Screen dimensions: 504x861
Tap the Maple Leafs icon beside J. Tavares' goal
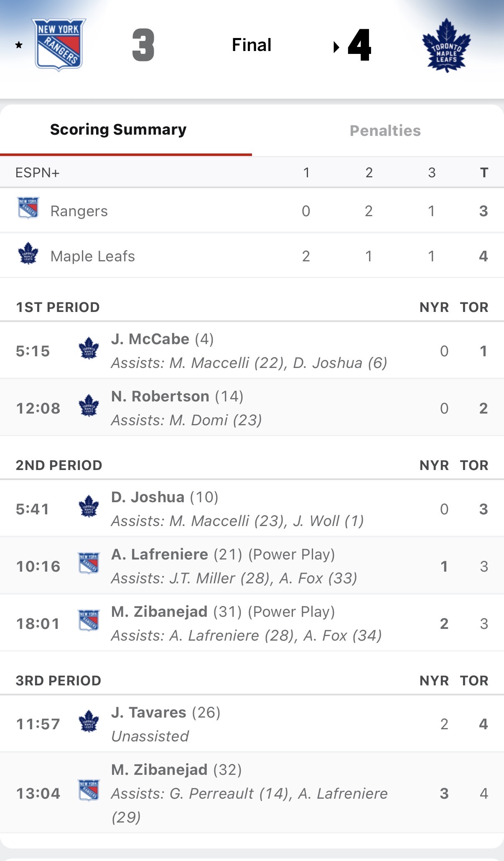tap(89, 721)
